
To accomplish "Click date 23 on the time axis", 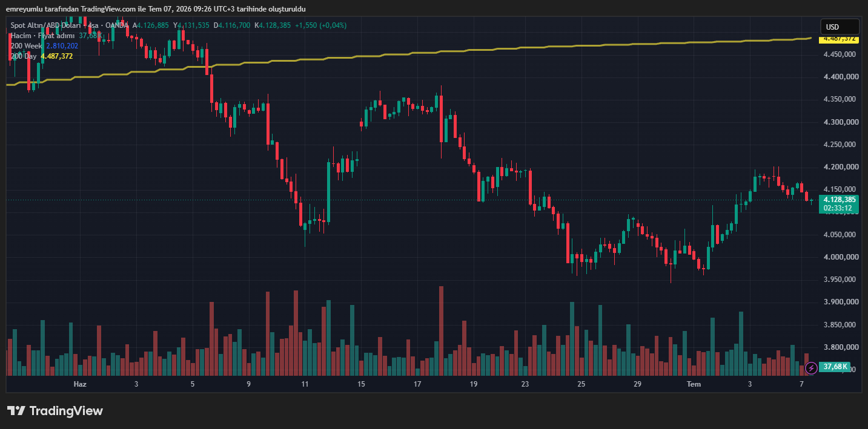I will [525, 384].
